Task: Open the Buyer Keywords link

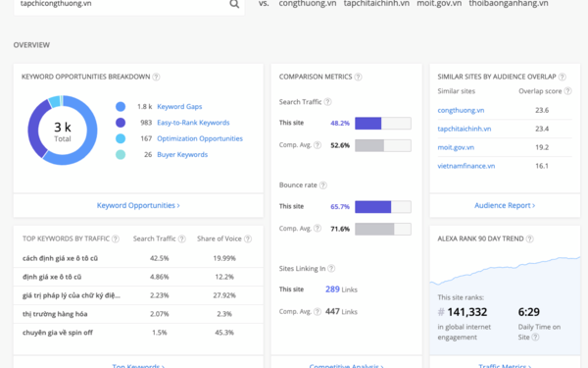Action: coord(182,154)
